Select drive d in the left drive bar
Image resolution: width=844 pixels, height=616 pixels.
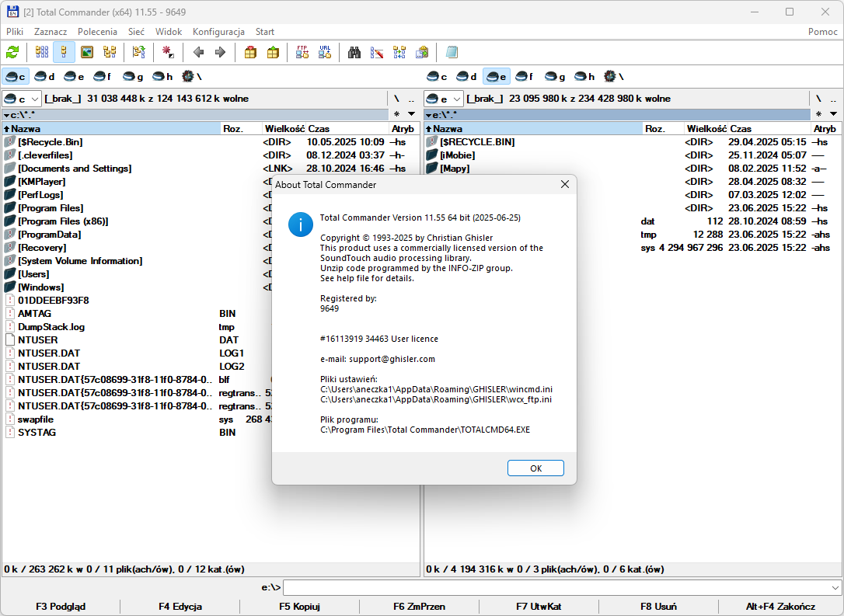[44, 76]
